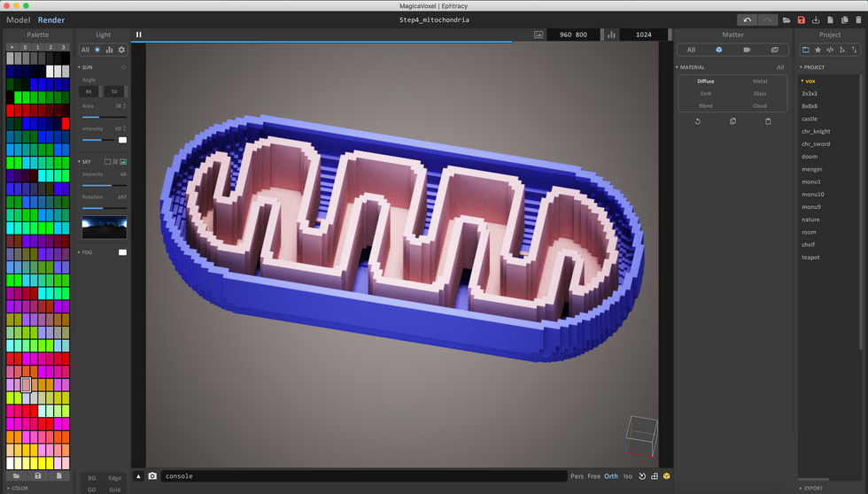This screenshot has width=868, height=494.
Task: Click the sort arrows icon in Project
Action: click(x=854, y=50)
